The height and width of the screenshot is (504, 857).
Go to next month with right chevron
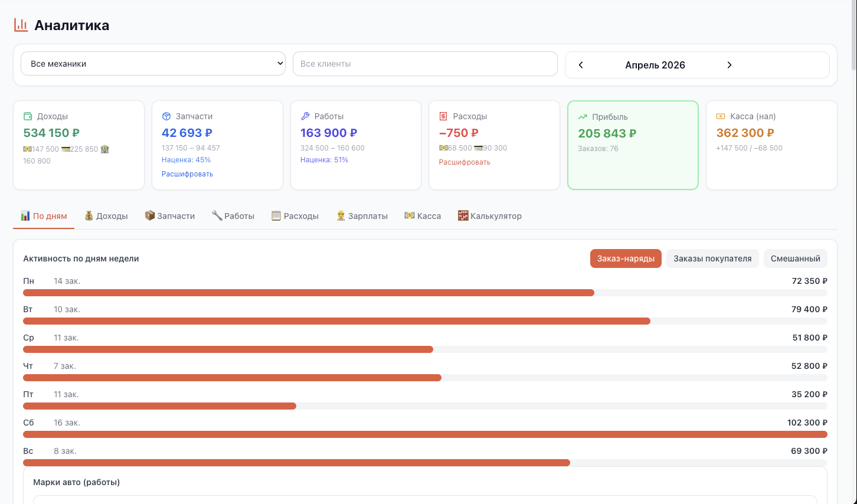coord(730,65)
